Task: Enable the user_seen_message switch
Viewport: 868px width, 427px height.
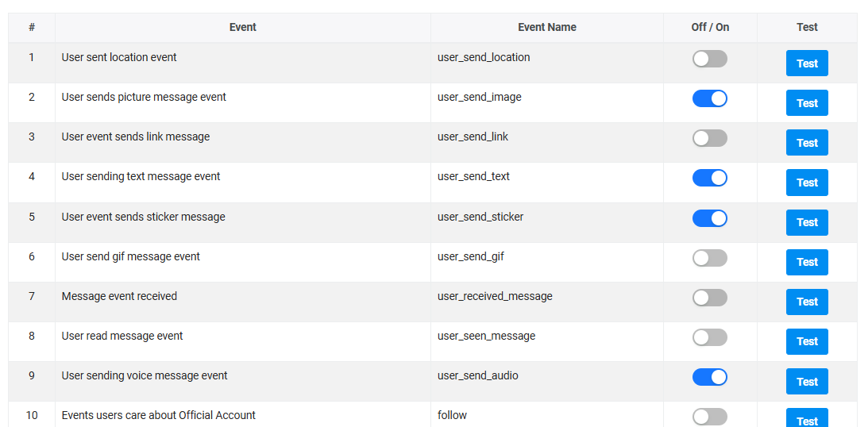Action: click(710, 337)
